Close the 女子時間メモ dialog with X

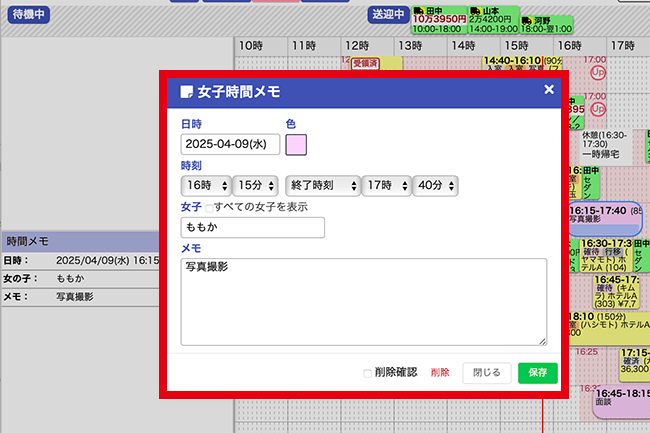(548, 90)
